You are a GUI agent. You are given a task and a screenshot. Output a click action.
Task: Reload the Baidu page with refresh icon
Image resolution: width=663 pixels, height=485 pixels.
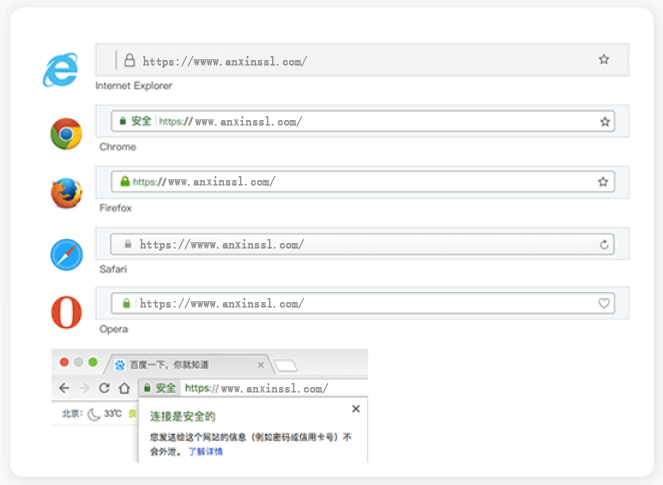tap(104, 388)
